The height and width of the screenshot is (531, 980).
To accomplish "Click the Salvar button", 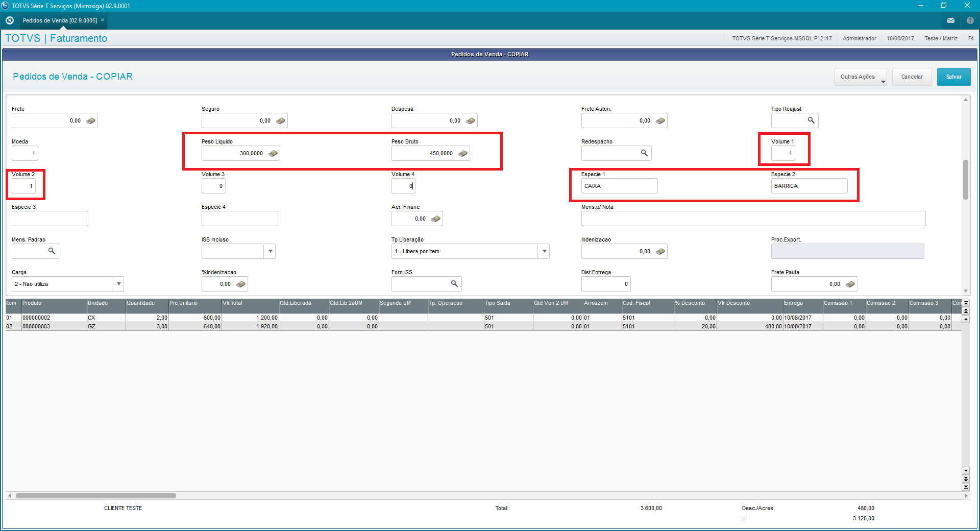I will pos(953,77).
